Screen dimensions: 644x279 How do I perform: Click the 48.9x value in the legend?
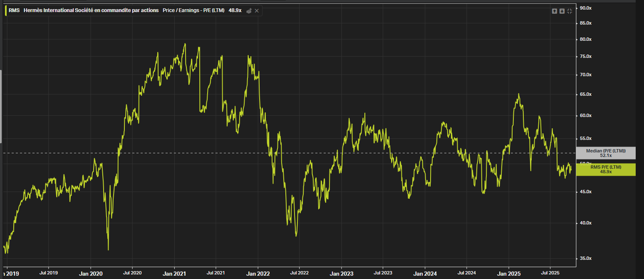click(x=235, y=10)
